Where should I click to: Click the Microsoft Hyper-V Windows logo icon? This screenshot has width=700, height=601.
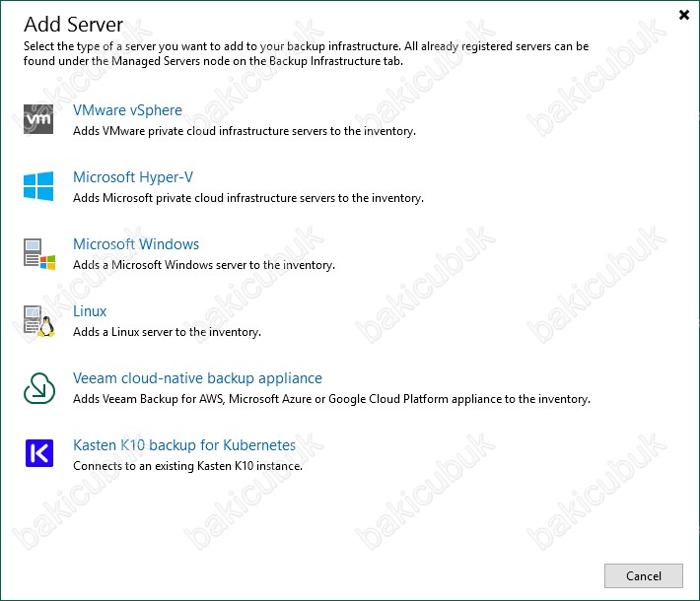38,186
